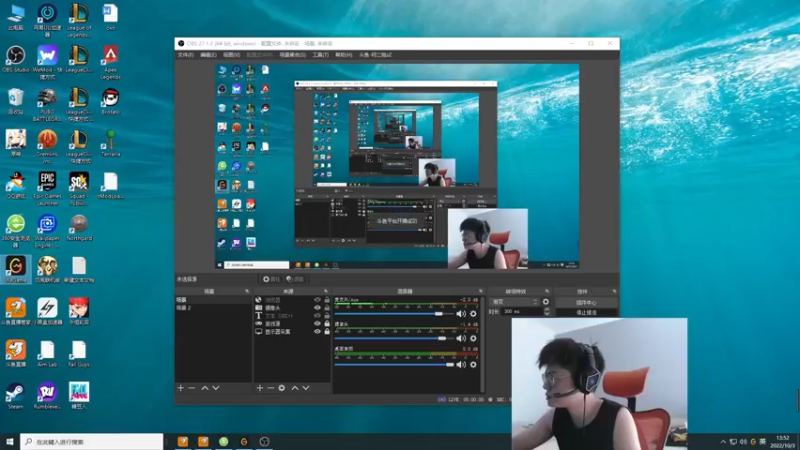This screenshot has height=450, width=800.
Task: Launch Steam from the desktop
Action: point(15,396)
